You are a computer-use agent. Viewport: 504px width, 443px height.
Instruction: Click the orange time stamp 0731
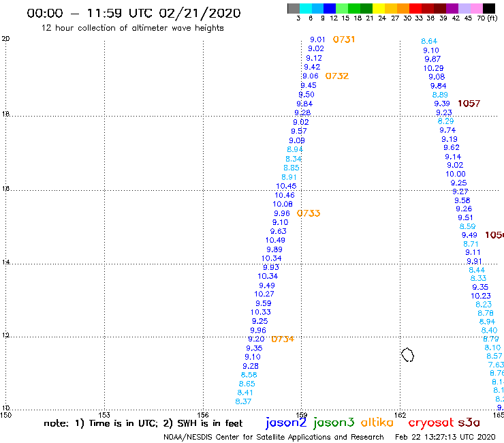344,40
